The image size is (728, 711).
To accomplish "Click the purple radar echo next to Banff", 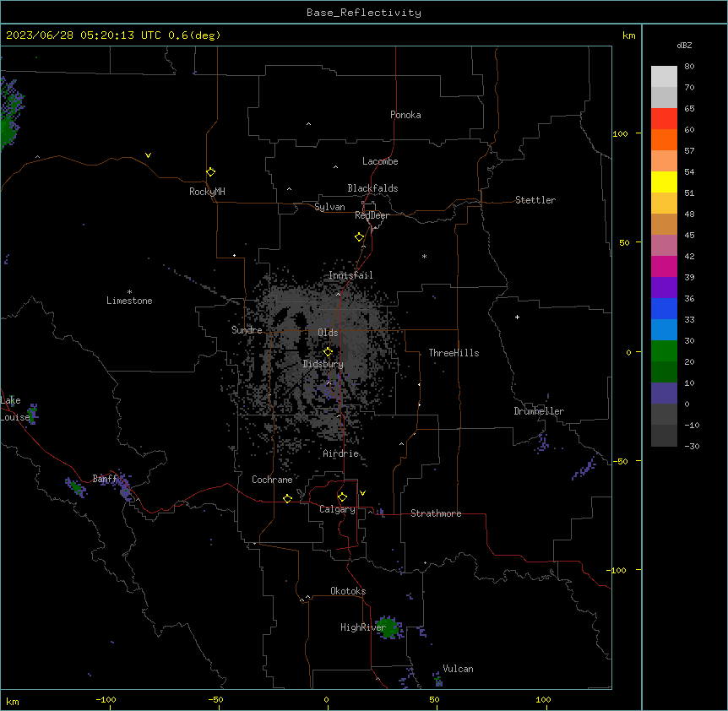I will [x=124, y=486].
